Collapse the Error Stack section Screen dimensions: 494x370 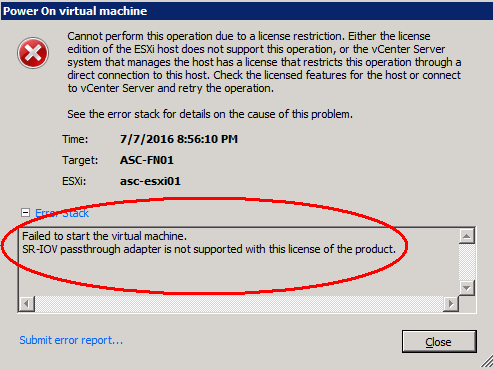[x=25, y=213]
